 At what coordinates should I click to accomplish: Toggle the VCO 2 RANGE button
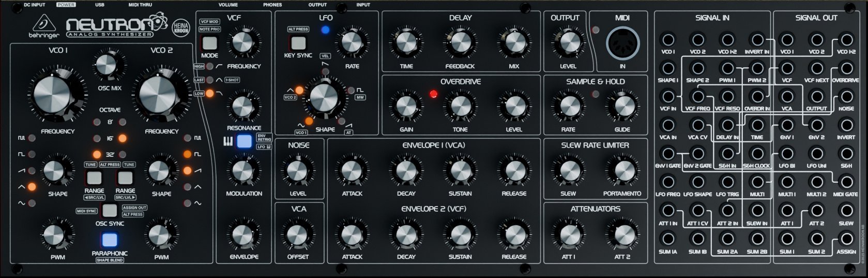pos(125,178)
